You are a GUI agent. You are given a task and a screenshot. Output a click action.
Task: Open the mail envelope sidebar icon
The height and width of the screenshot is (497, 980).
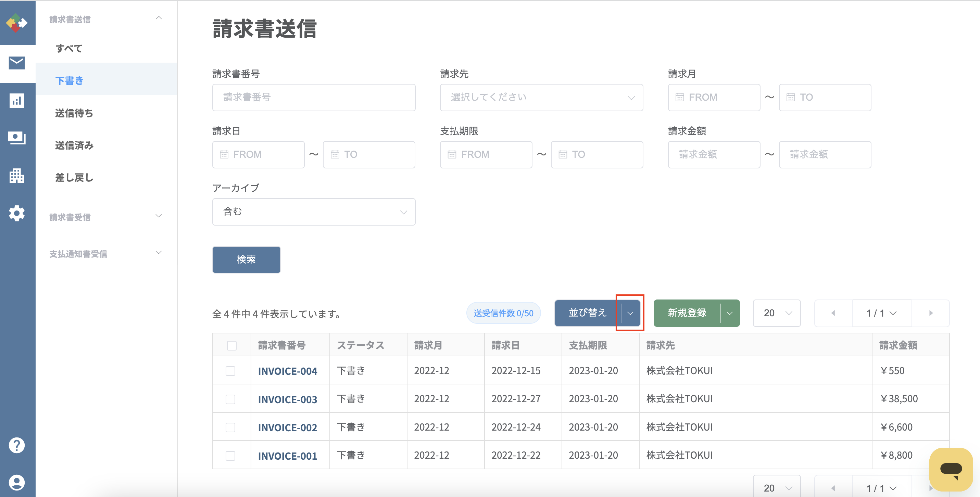click(x=17, y=63)
